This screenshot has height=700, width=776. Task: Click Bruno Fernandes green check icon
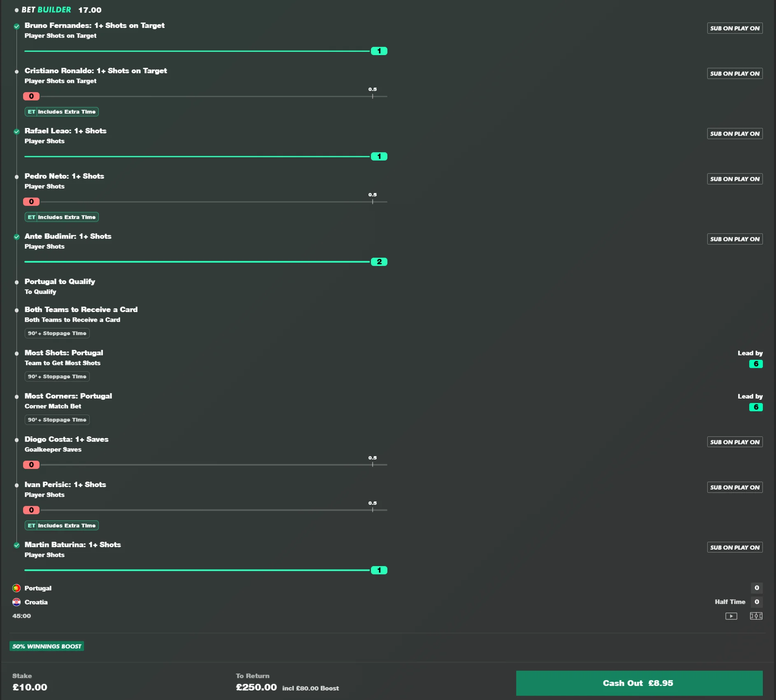(x=16, y=26)
